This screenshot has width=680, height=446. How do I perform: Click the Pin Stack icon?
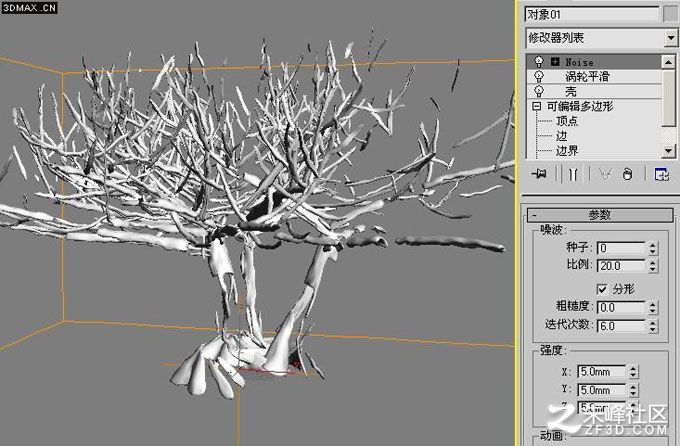click(x=539, y=174)
